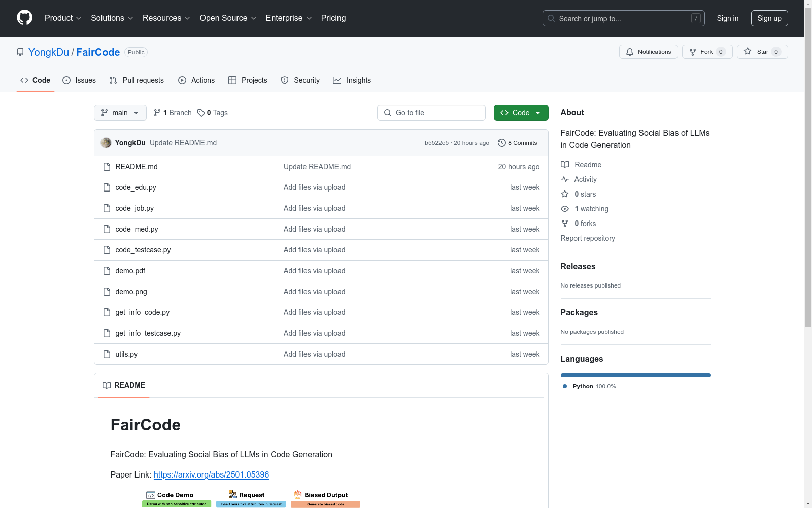The width and height of the screenshot is (812, 508).
Task: Click YongkDu's avatar in commit row
Action: (x=106, y=143)
